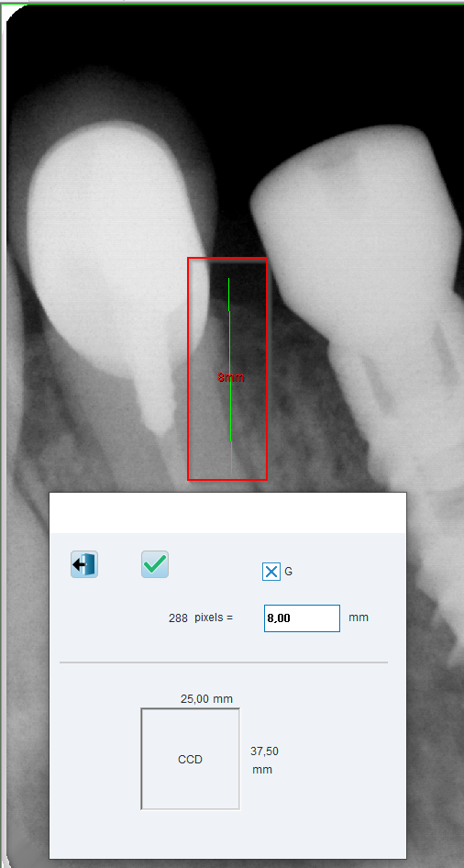Select the green measurement line on the X-ray
Viewport: 464px width, 868px height.
(230, 376)
